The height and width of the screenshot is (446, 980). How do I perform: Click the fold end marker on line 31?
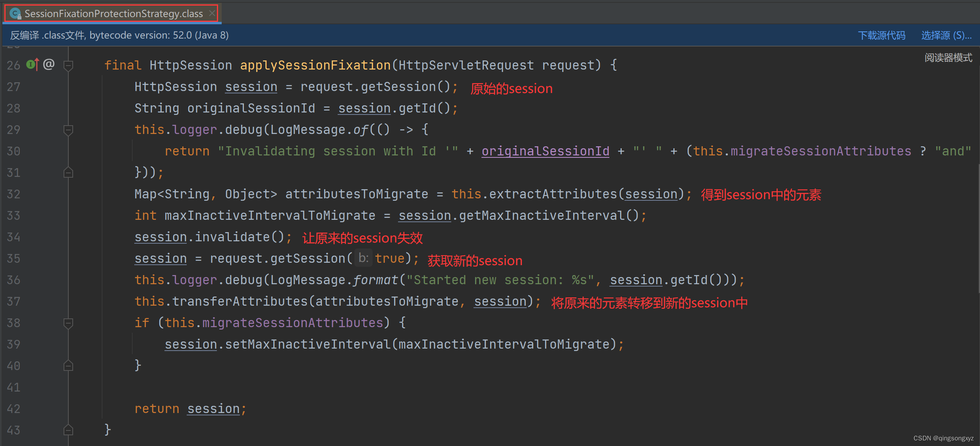pyautogui.click(x=68, y=173)
